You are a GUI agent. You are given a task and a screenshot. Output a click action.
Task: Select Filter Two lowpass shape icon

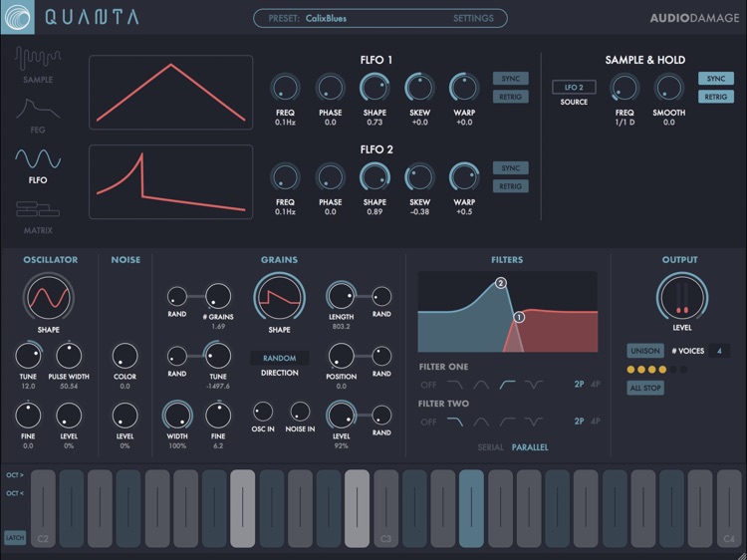455,421
